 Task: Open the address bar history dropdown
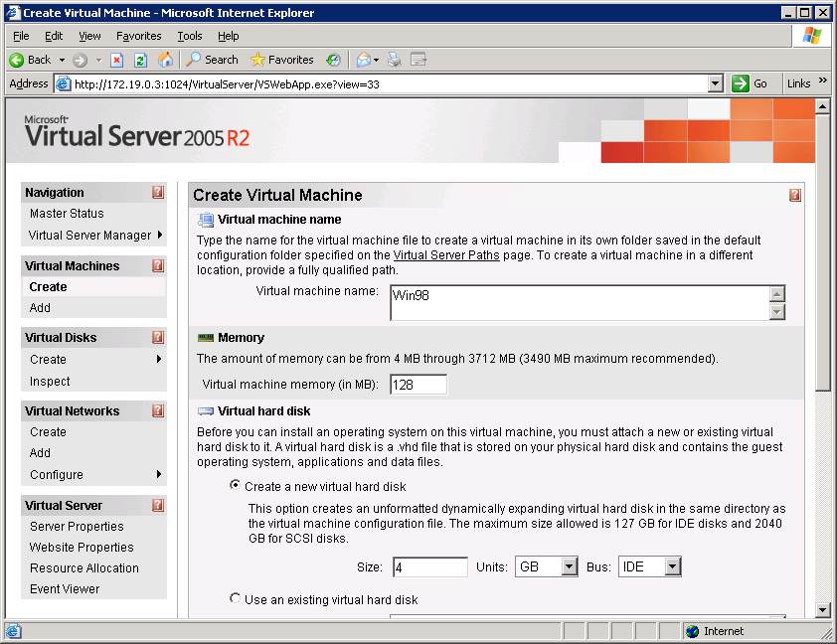(x=716, y=83)
